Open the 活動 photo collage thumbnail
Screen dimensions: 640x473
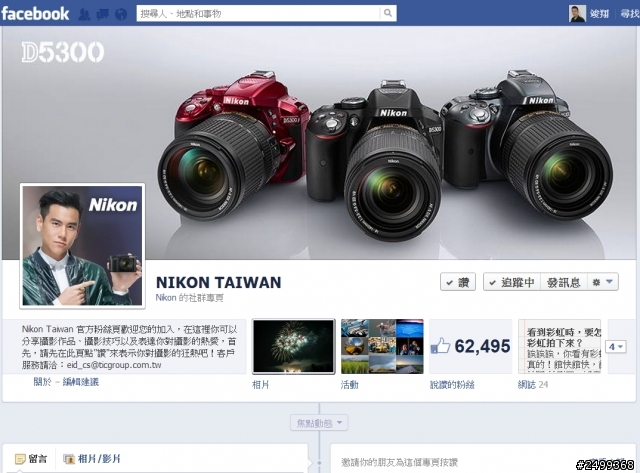tap(382, 346)
